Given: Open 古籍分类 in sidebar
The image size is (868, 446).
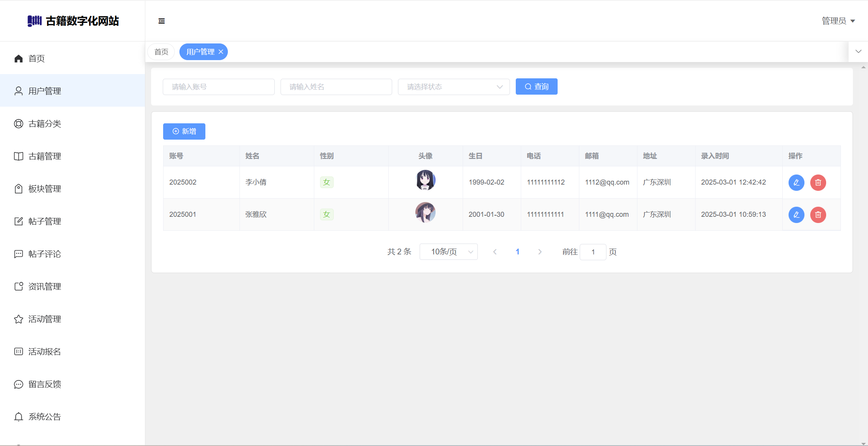Looking at the screenshot, I should click(45, 124).
